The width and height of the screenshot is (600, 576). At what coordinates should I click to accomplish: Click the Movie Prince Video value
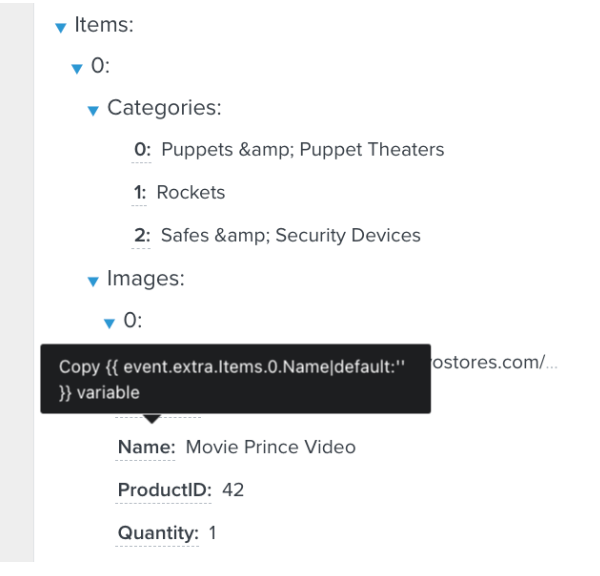pyautogui.click(x=270, y=447)
